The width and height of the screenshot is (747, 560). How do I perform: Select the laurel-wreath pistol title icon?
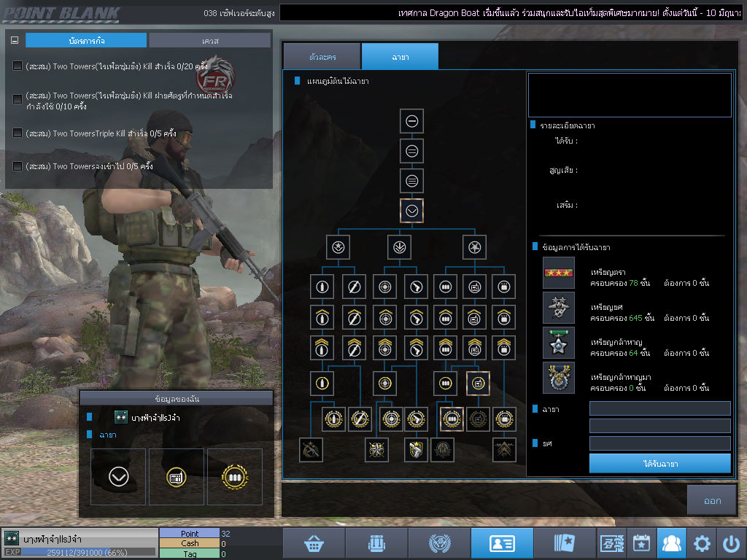(416, 419)
